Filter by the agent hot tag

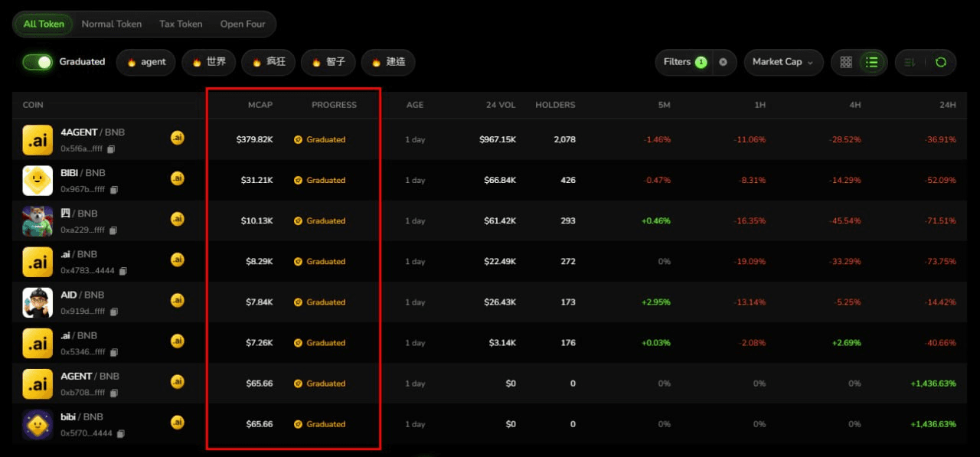[x=146, y=62]
